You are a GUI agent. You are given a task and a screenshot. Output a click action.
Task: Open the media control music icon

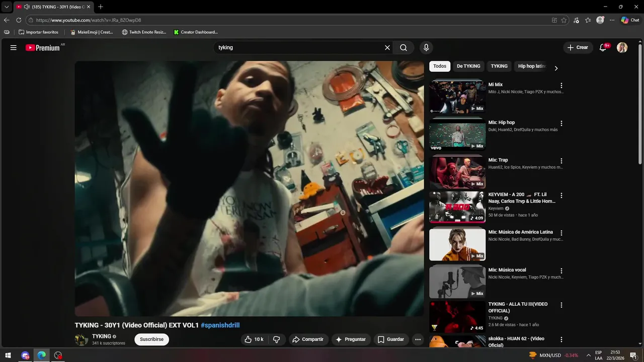[577, 20]
